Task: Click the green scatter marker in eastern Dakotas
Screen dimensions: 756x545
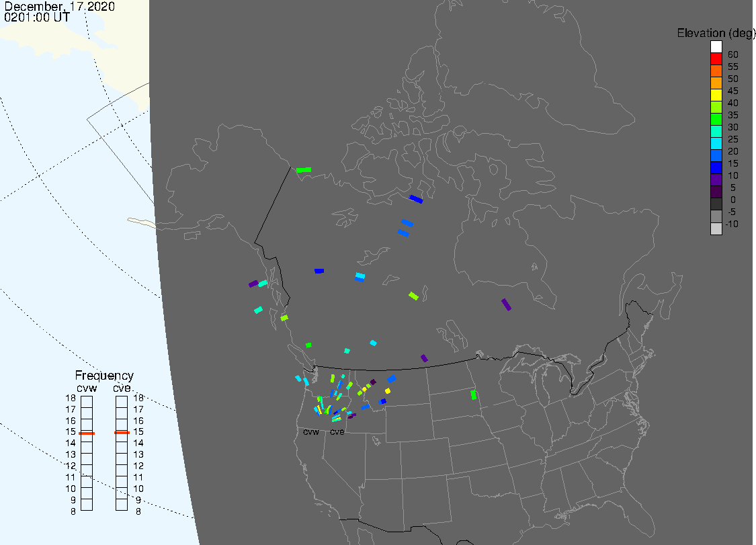Action: click(474, 394)
